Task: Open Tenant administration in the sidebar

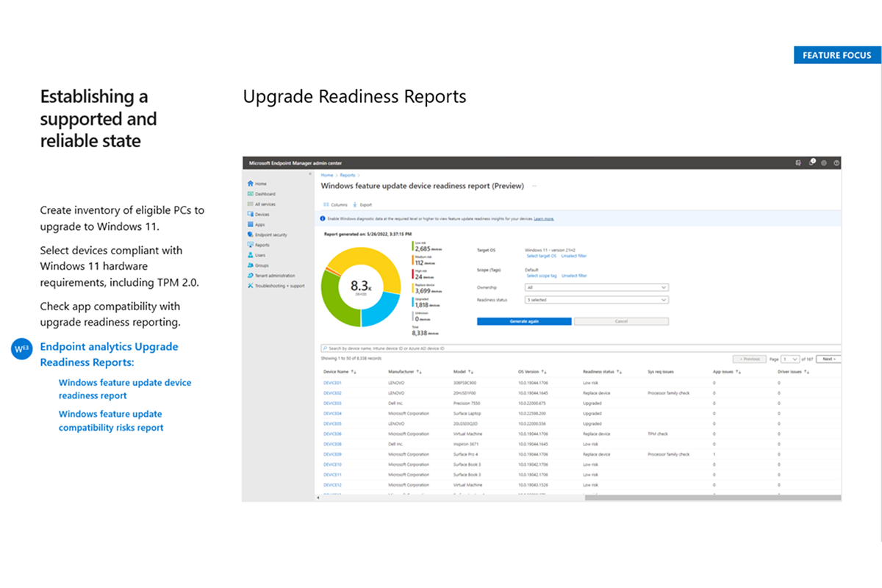Action: pyautogui.click(x=270, y=276)
